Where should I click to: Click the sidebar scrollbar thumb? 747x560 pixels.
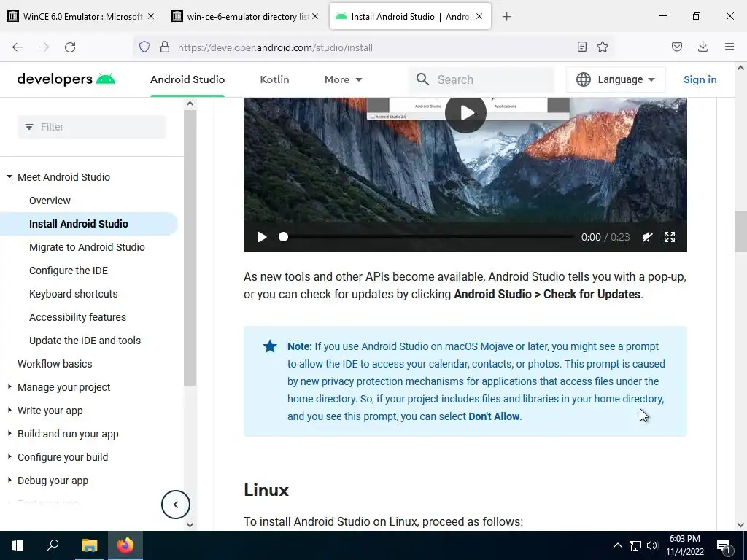click(190, 248)
